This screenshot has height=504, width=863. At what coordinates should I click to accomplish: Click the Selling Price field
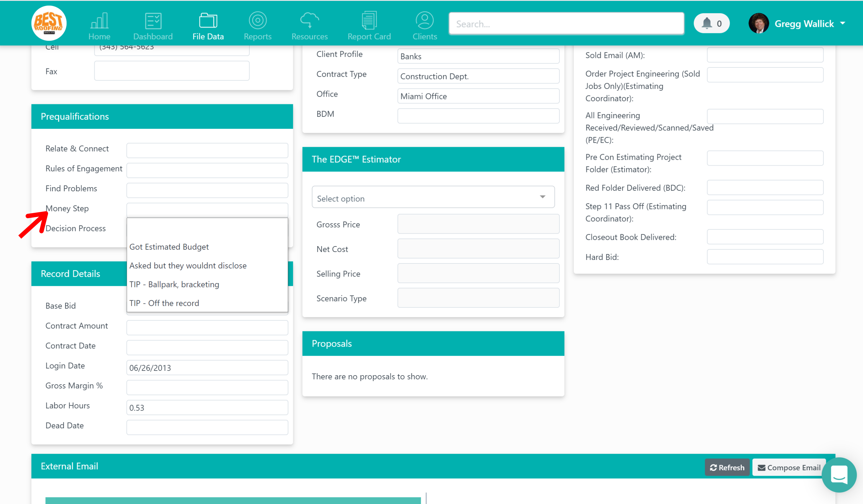478,273
